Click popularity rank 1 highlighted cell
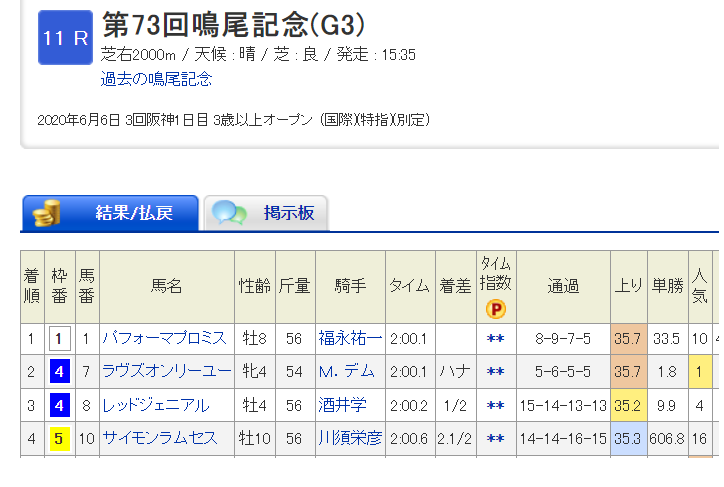The width and height of the screenshot is (724, 487). [x=700, y=371]
